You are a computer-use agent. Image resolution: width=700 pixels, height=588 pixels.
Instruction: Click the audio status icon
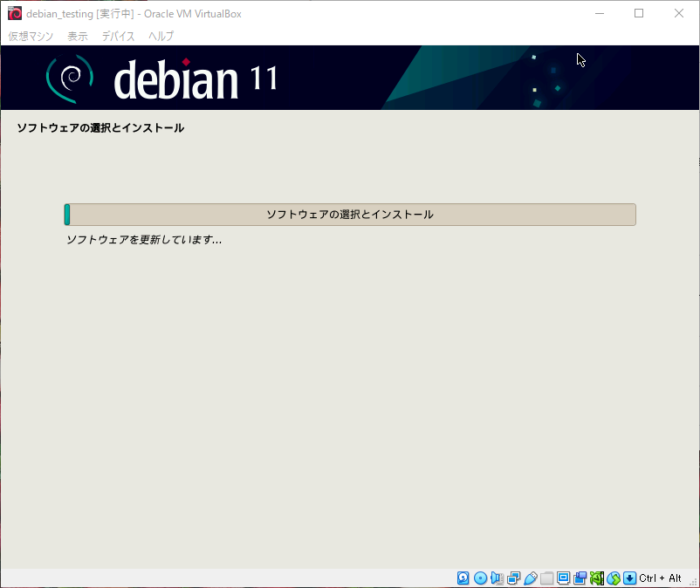(497, 578)
